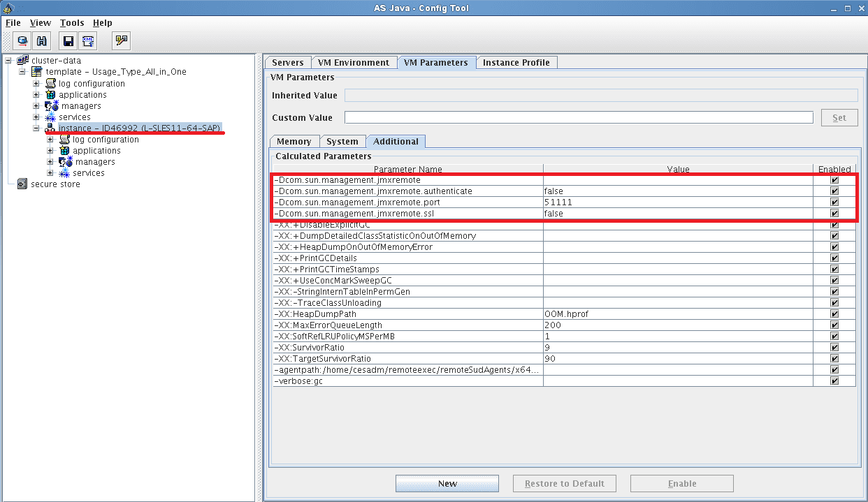This screenshot has height=502, width=868.
Task: Click the template's managers icon
Action: point(52,105)
